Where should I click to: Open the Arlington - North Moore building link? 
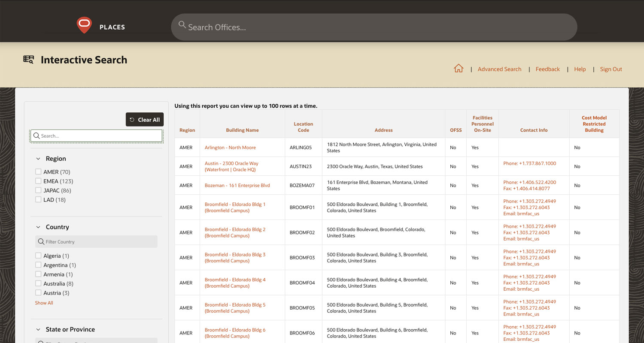click(230, 147)
